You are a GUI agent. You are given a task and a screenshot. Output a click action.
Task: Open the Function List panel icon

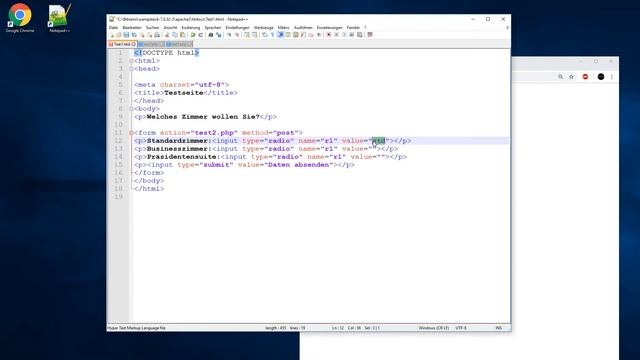click(303, 35)
